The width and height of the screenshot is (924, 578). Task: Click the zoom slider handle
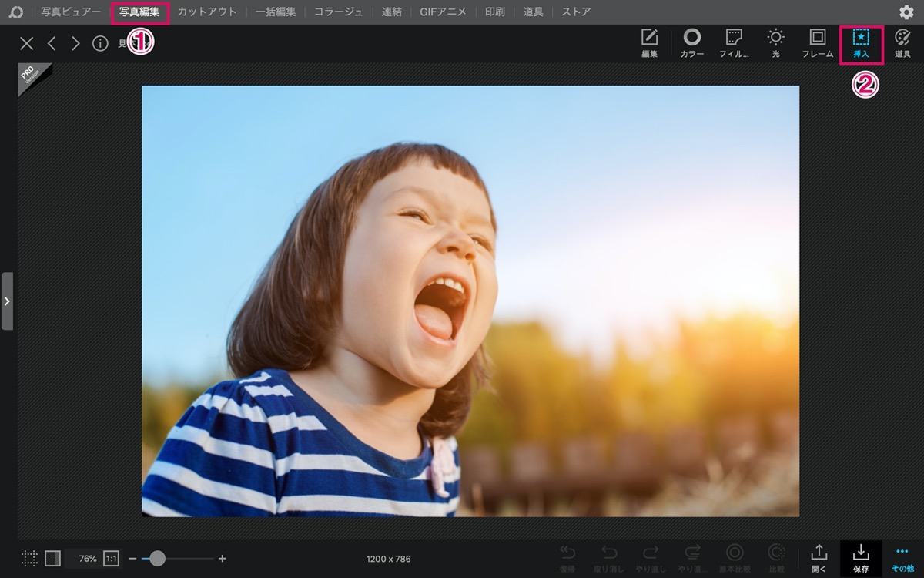point(157,559)
